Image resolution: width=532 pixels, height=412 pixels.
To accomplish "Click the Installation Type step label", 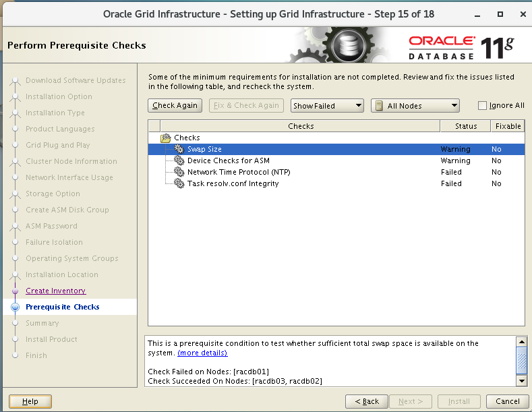I will [55, 113].
